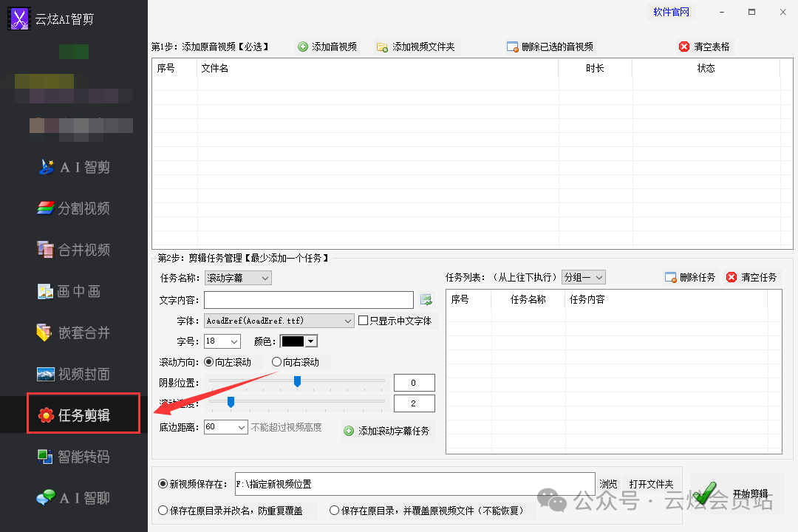The image size is (798, 532).
Task: Switch to 智能转码 menu label
Action: [x=84, y=457]
